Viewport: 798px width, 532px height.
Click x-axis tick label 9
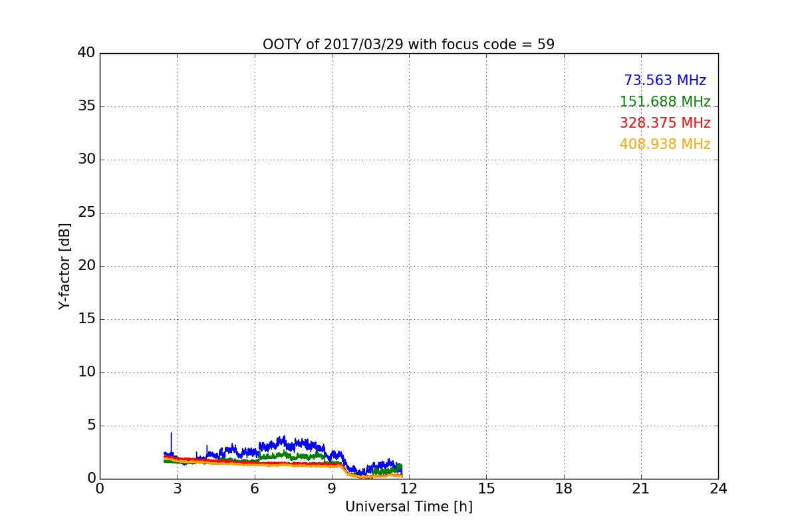click(x=332, y=488)
